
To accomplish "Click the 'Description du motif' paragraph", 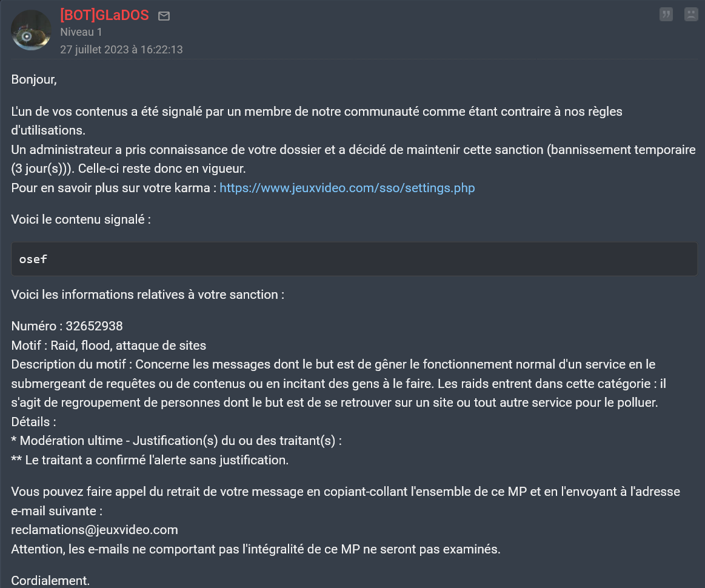I will (339, 384).
